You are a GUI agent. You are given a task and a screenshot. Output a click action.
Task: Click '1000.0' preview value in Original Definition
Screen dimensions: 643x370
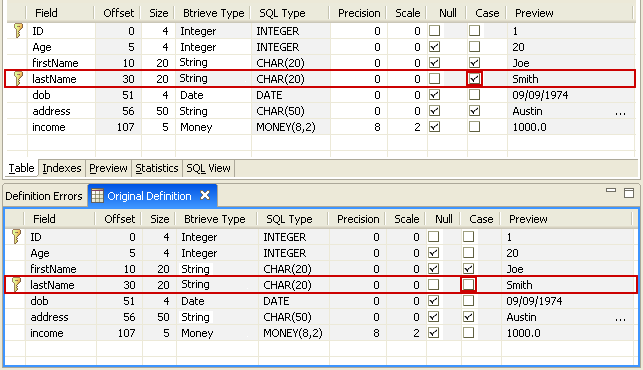click(523, 333)
